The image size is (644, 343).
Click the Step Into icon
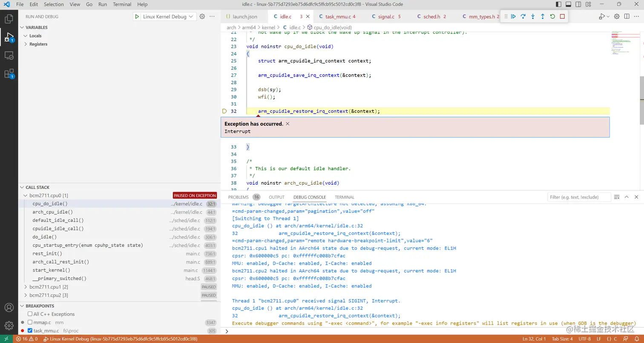click(x=532, y=16)
